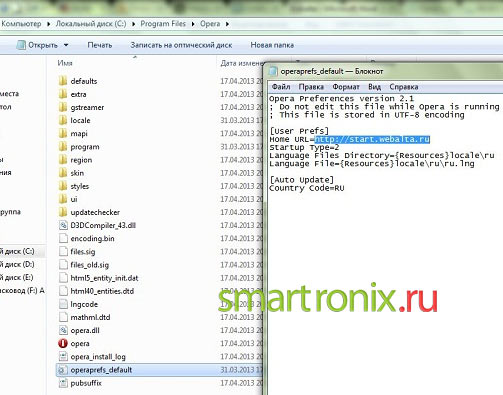
Task: Open the Файл menu in Notepad
Action: pos(281,87)
